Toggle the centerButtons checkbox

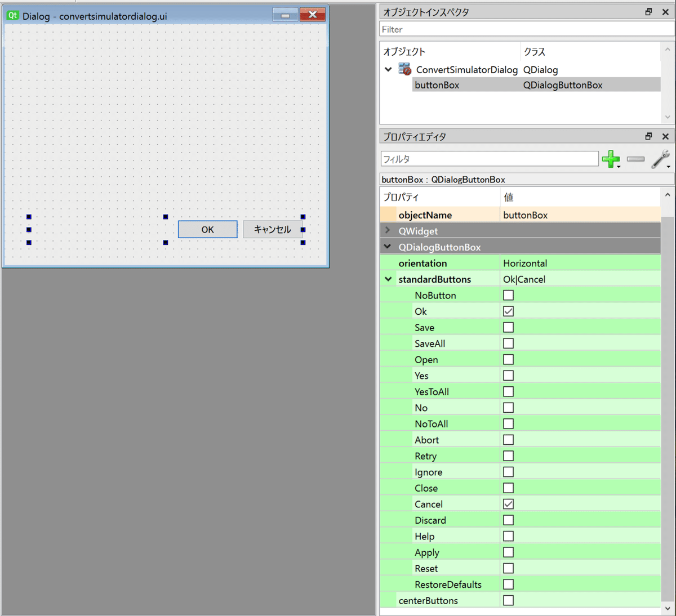508,600
